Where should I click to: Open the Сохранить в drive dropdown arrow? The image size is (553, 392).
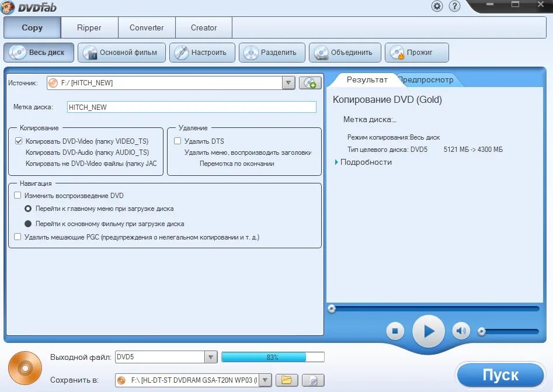265,380
